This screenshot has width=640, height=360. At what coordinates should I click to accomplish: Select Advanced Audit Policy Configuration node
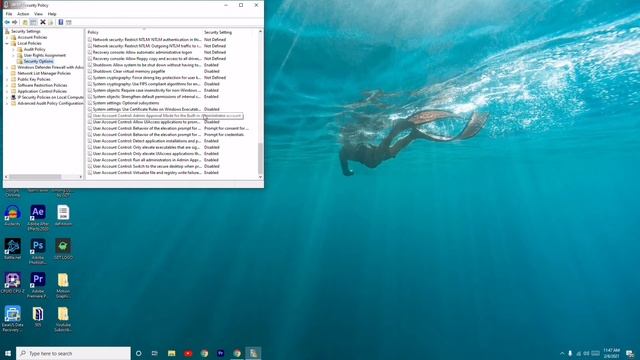pos(51,104)
